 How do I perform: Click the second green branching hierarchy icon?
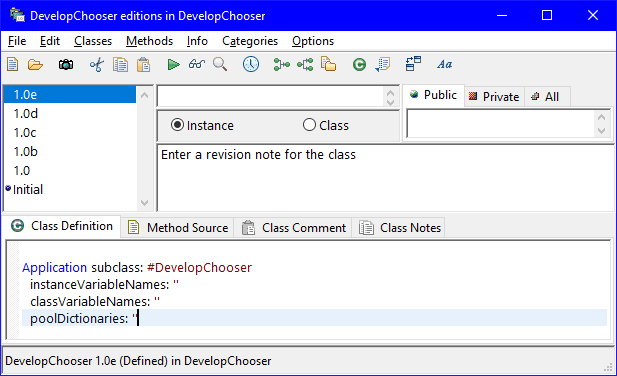click(x=305, y=65)
